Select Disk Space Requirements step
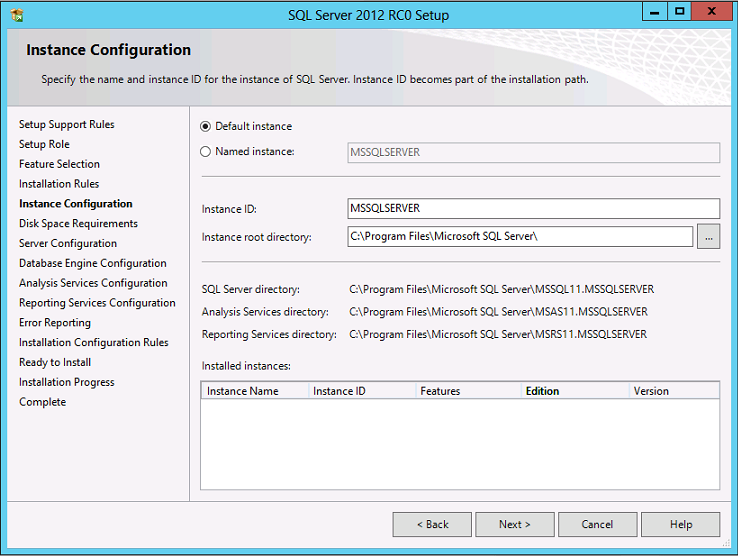This screenshot has height=556, width=738. [x=78, y=224]
